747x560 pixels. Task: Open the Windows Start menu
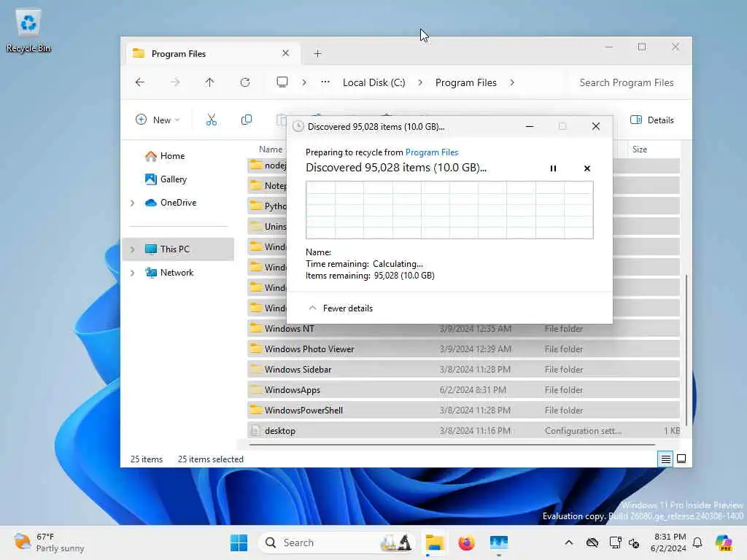239,542
